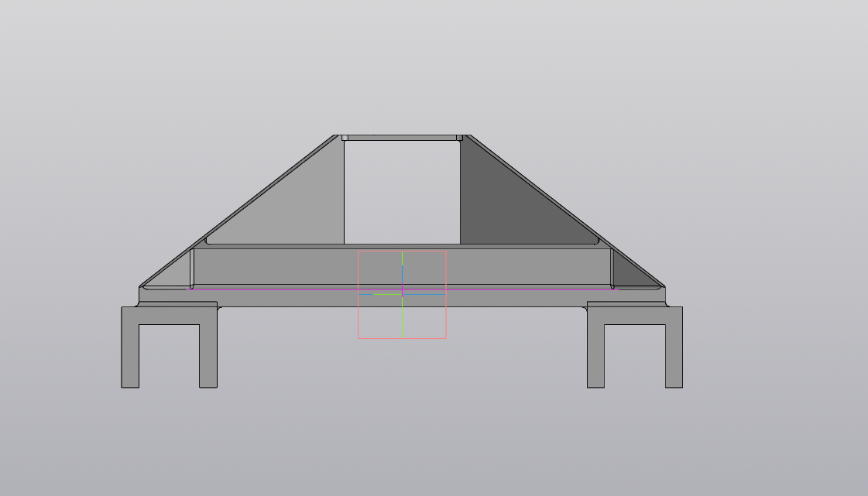Click inside the central rectangular opening

click(402, 191)
